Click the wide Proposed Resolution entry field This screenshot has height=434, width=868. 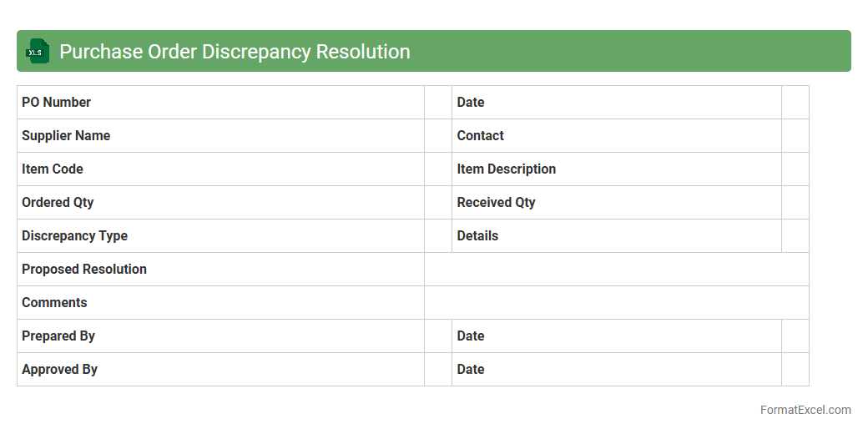pyautogui.click(x=616, y=270)
